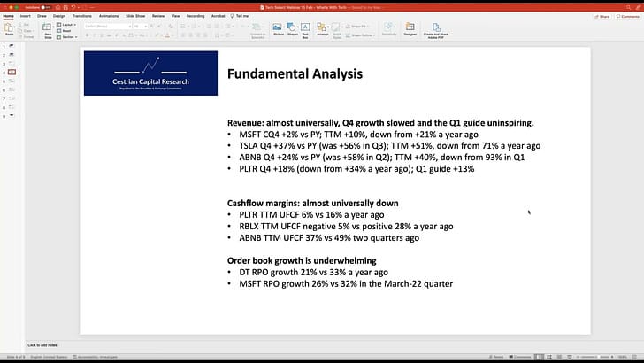Click to add notes field
Screen dimensions: 644x363
42,345
